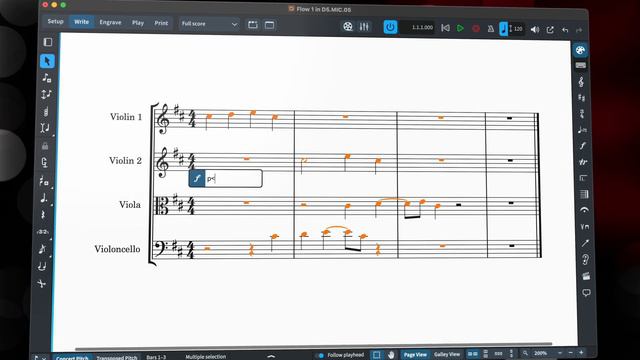Open holds and pauses (fermata) panel
Image resolution: width=640 pixels, height=360 pixels.
click(x=584, y=210)
